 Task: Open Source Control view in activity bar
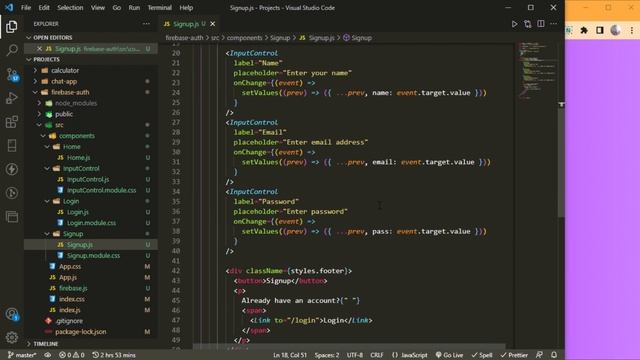[x=12, y=74]
